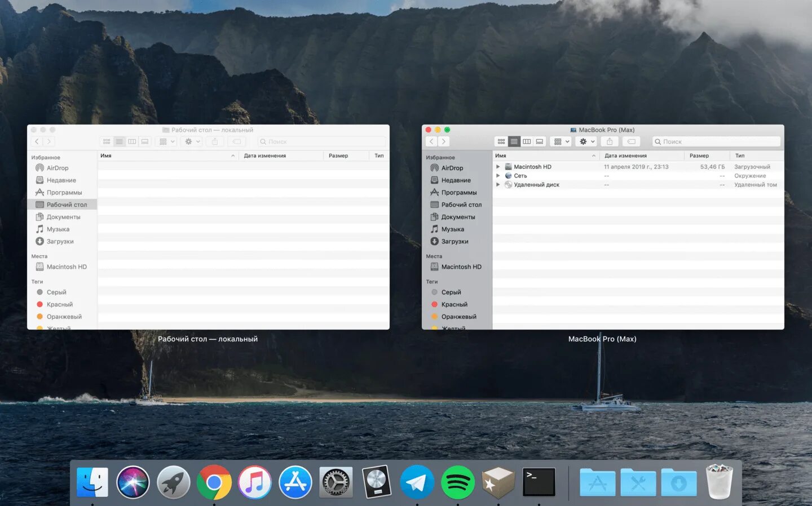Switch the local Desktop window to column view
This screenshot has width=812, height=506.
click(x=132, y=141)
